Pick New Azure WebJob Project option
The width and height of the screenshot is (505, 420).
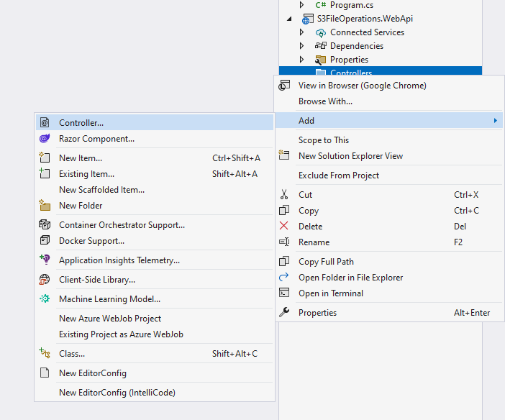110,319
